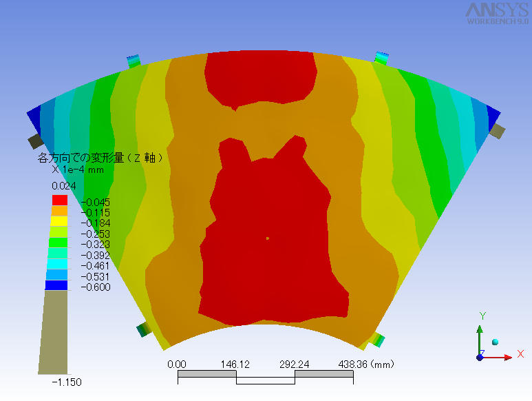Click the legend title for Z-axis deformation
Viewport: 532px width, 401px height.
coord(100,158)
